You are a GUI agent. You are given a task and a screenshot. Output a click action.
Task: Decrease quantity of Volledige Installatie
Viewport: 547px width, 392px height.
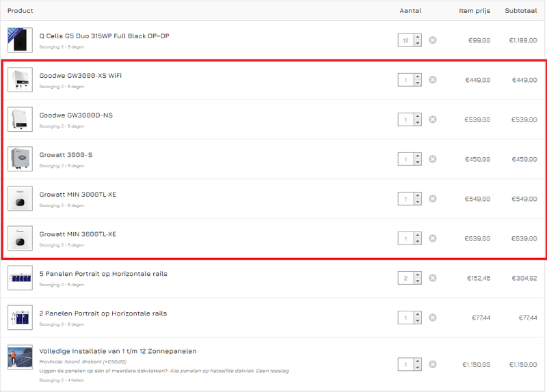418,367
